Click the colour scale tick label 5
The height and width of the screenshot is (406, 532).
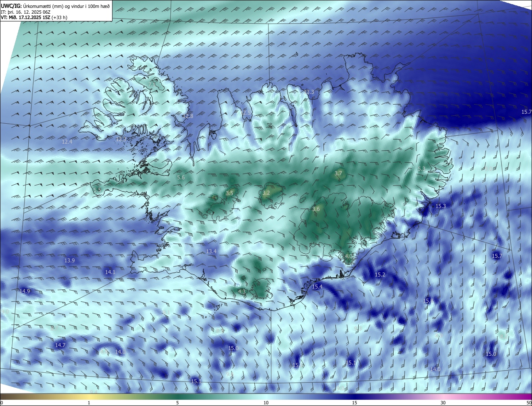tap(177, 403)
